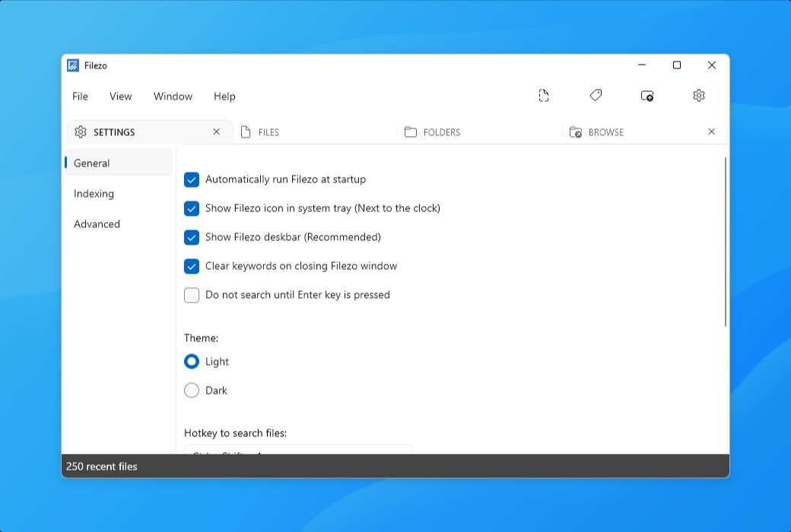Open Advanced settings category
The image size is (791, 532).
point(119,224)
